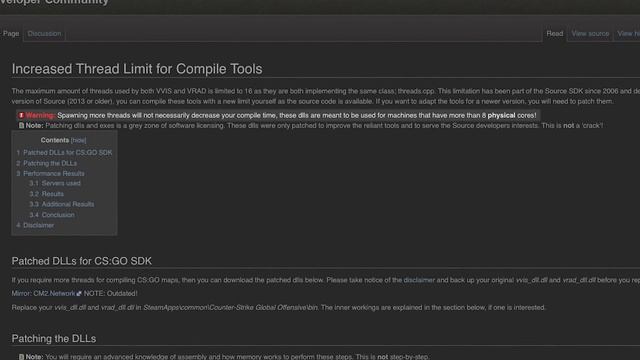Go to the Patching the DLLs contents entry
This screenshot has height=360, width=640.
pyautogui.click(x=47, y=163)
